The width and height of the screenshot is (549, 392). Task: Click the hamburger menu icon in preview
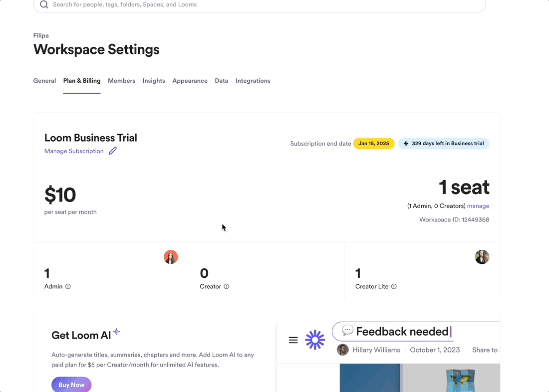pos(293,340)
